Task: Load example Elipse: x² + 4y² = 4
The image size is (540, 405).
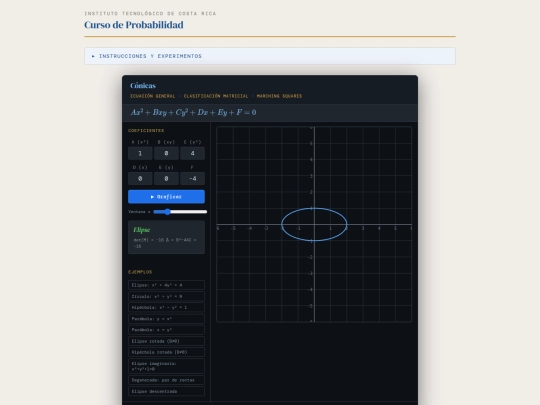Action: (x=166, y=285)
